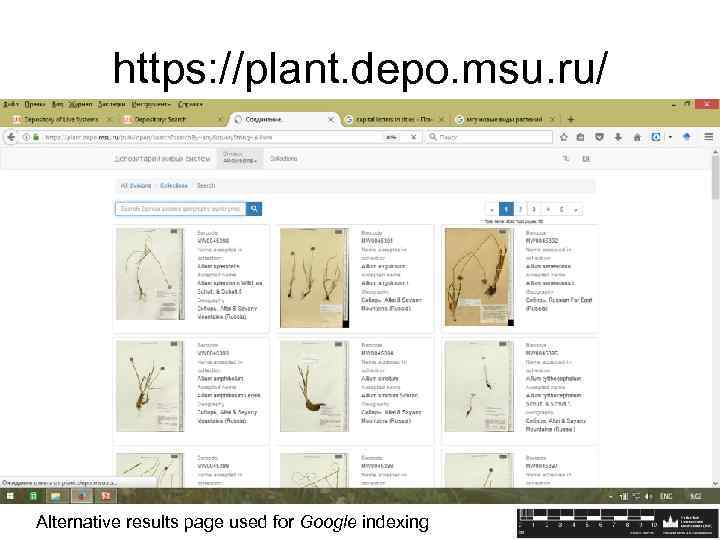The image size is (720, 540).
Task: Open the Firefox hamburger menu
Action: tap(709, 137)
